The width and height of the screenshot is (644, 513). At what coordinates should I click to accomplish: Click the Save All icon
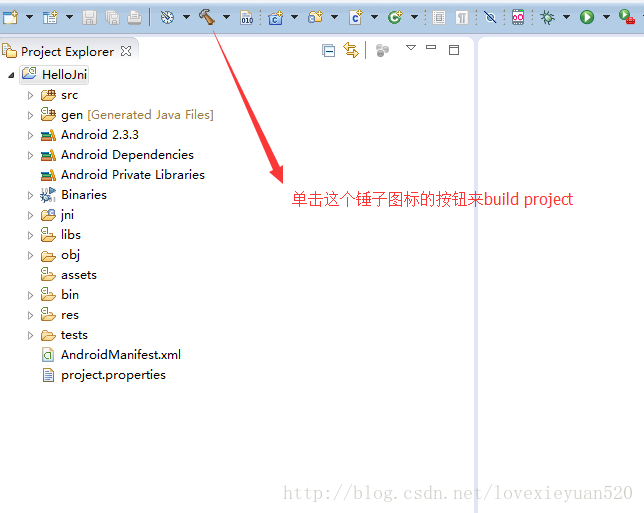coord(112,17)
